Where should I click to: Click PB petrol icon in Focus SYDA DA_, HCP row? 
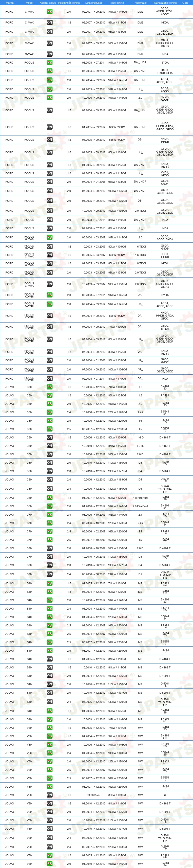[49, 63]
